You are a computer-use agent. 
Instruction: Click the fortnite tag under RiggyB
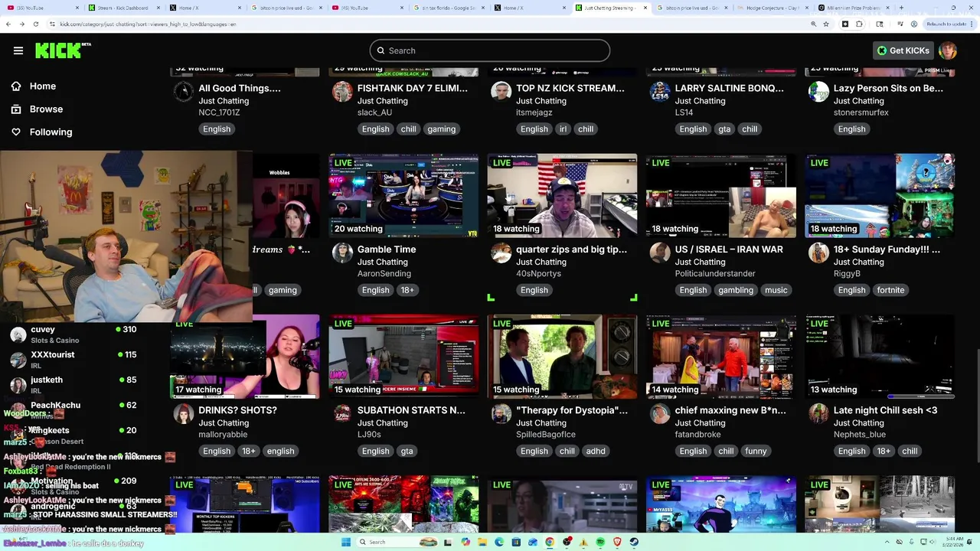pos(890,290)
